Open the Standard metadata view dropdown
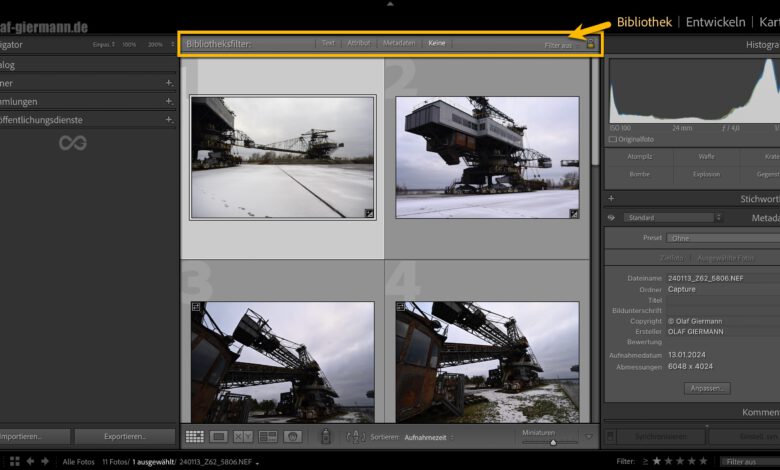Image resolution: width=780 pixels, height=470 pixels. coord(671,217)
